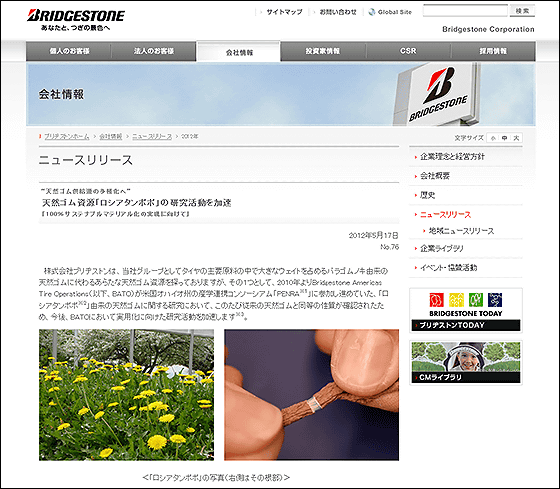This screenshot has width=560, height=489.
Task: Go to ニュースリリース breadcrumb link
Action: (x=152, y=136)
